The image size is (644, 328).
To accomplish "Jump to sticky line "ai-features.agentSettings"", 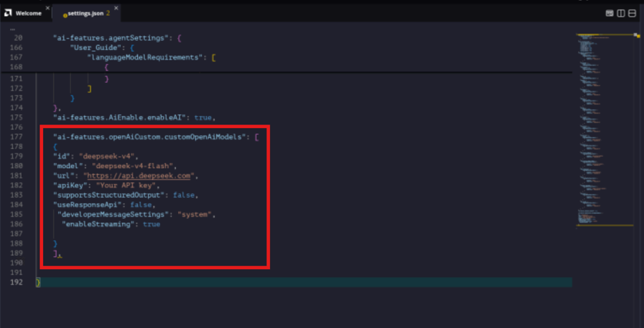I will [x=116, y=38].
